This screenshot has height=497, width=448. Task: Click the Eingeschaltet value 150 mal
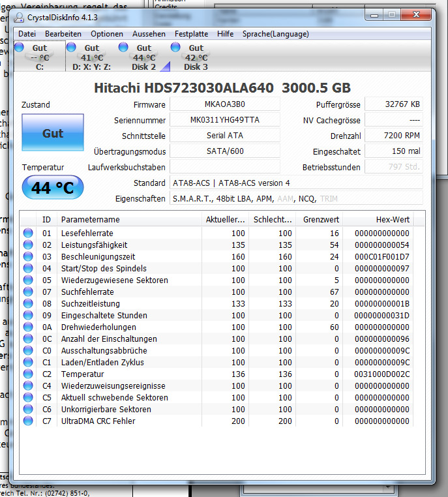click(394, 151)
